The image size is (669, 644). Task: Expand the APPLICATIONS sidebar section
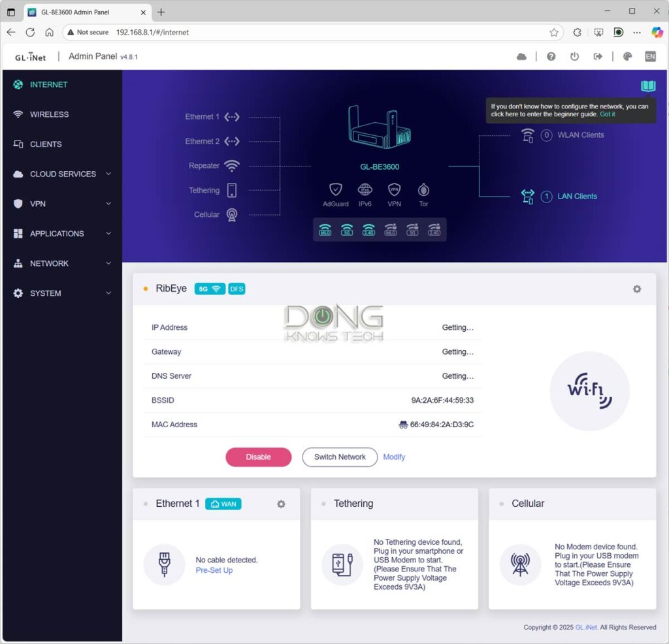56,233
